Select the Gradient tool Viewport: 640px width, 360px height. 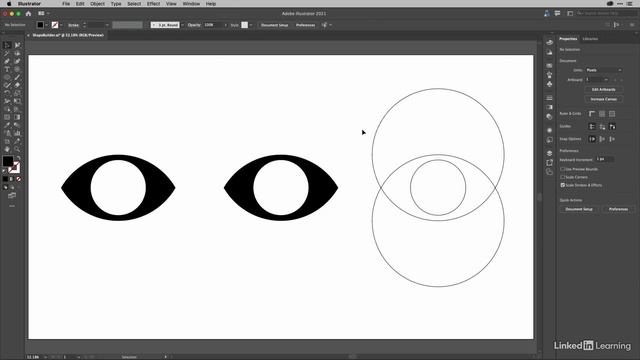(17, 117)
